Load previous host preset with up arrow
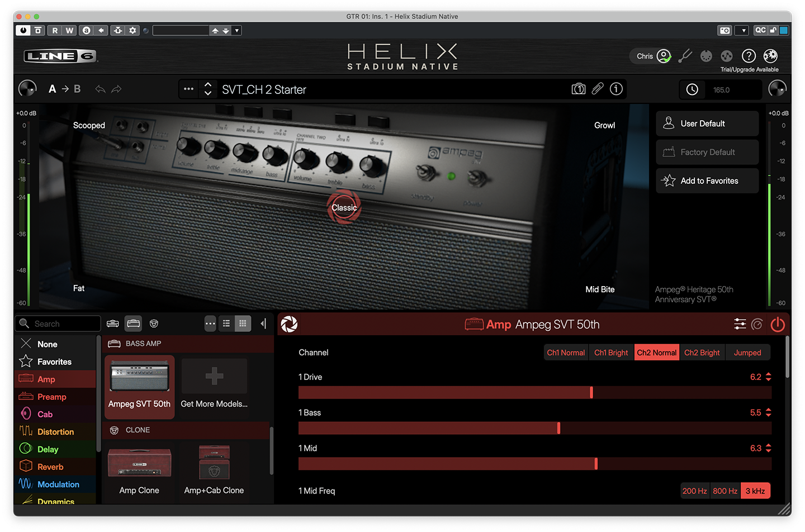 click(x=215, y=30)
